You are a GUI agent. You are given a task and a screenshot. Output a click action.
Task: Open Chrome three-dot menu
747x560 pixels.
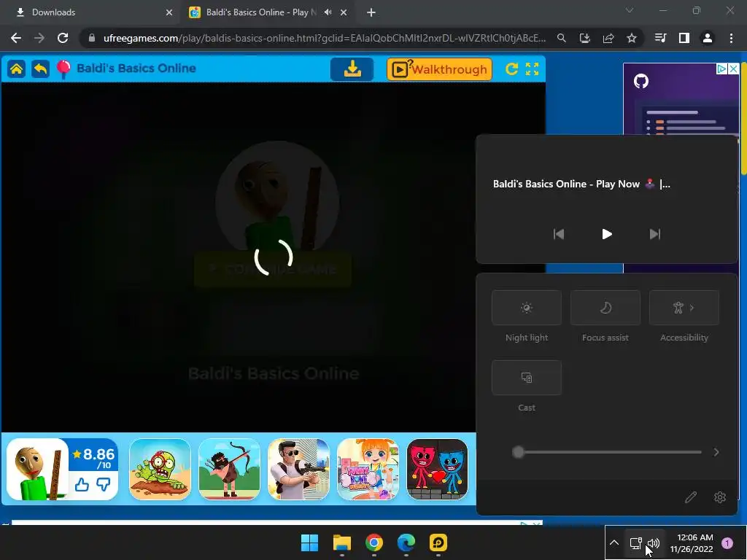point(731,38)
